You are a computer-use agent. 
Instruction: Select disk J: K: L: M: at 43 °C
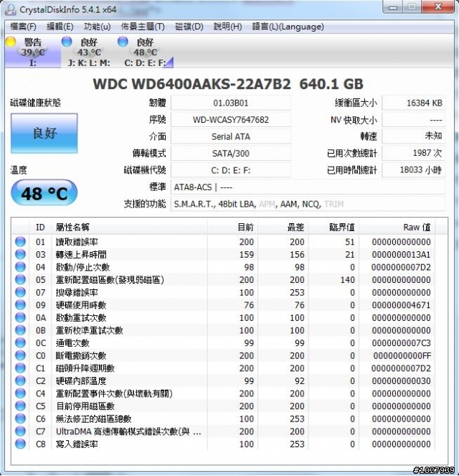click(89, 52)
